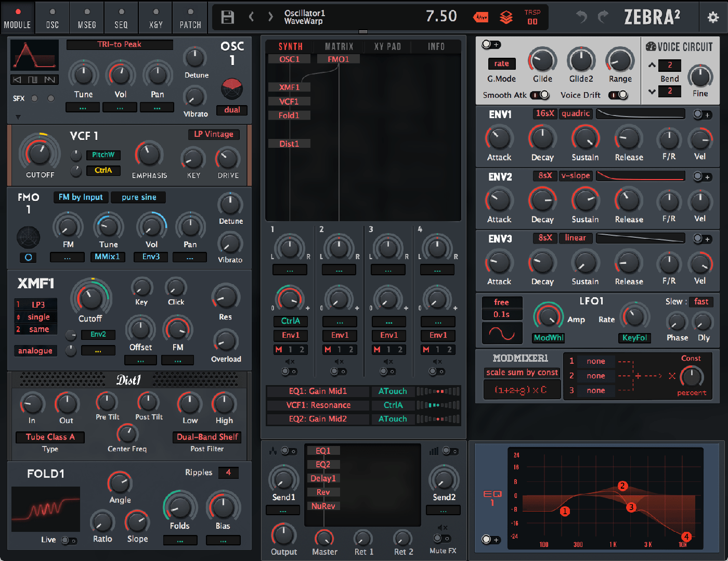Toggle the plus switch left of EQ graph

[x=490, y=540]
